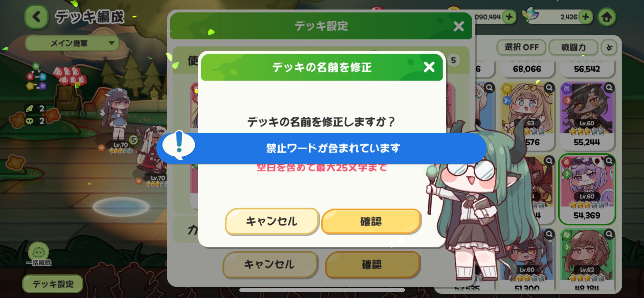Inspect the 55,244 character with magnifier icon
Viewport: 644px width, 298px height.
point(609,88)
